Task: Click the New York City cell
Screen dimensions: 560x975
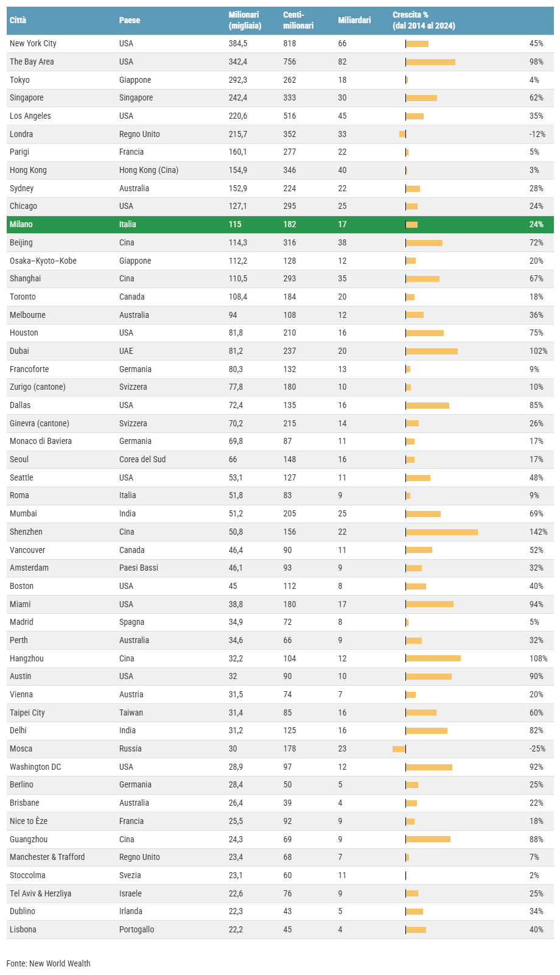Action: point(33,43)
